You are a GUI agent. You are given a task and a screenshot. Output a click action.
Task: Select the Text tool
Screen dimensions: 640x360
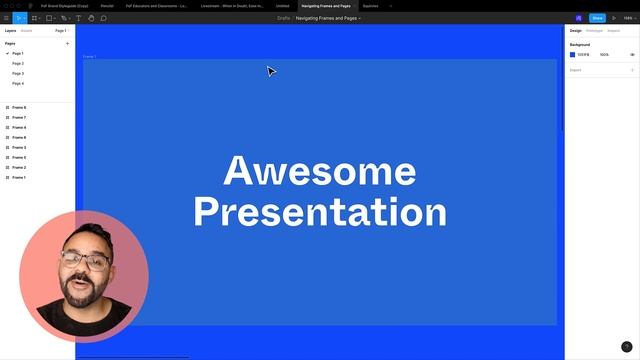78,18
